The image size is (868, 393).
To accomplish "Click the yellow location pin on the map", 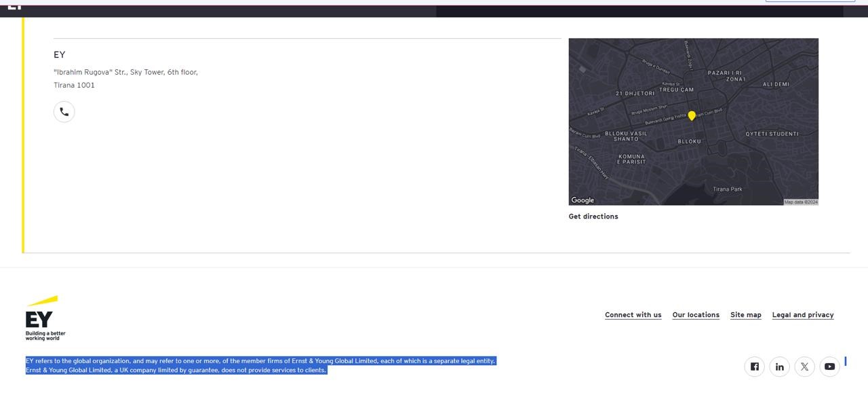I will [692, 116].
